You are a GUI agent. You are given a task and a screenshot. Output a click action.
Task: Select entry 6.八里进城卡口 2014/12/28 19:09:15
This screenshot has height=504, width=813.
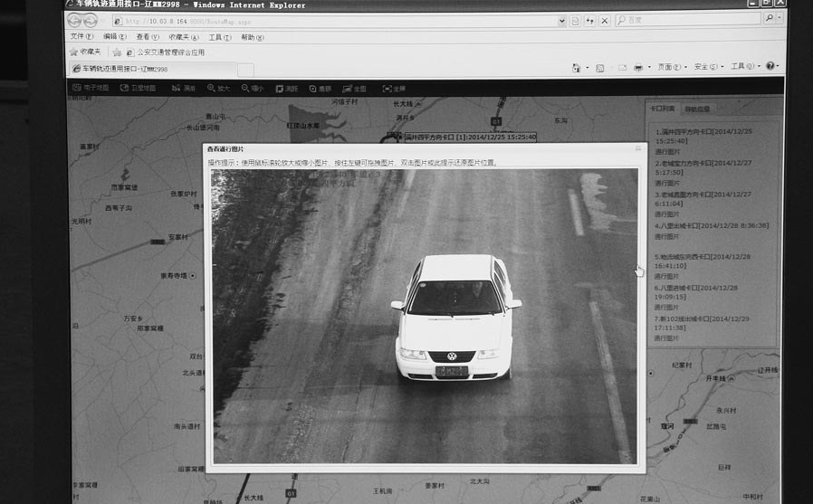[x=696, y=292]
